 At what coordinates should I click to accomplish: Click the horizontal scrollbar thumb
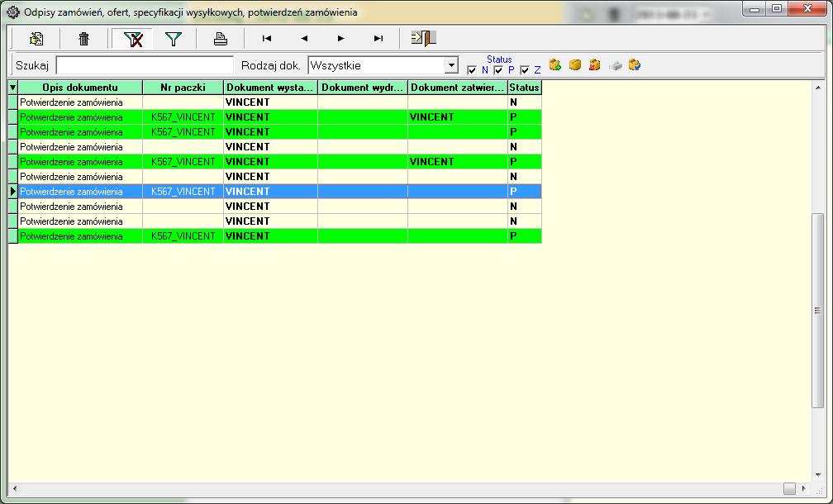[x=789, y=488]
